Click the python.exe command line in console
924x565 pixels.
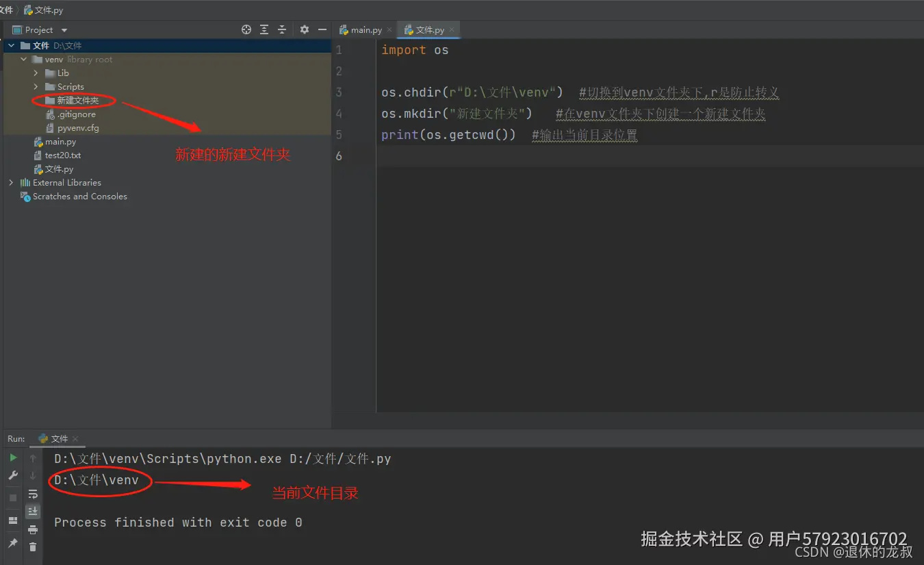pyautogui.click(x=222, y=459)
